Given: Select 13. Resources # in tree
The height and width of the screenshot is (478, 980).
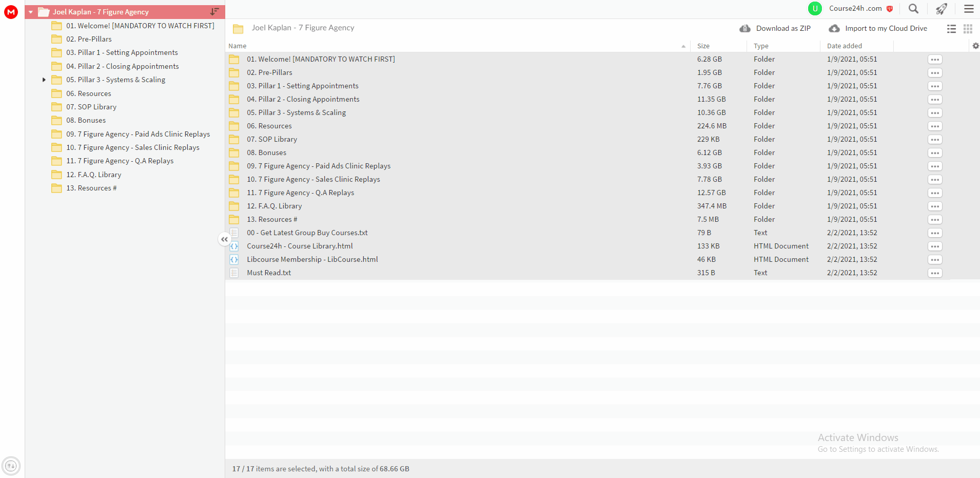Looking at the screenshot, I should click(91, 188).
